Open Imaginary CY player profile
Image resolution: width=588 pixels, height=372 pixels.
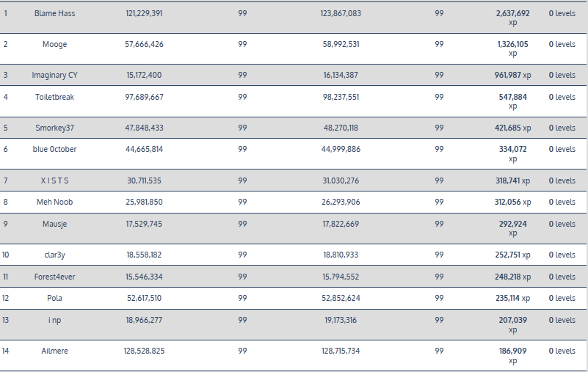[x=54, y=76]
